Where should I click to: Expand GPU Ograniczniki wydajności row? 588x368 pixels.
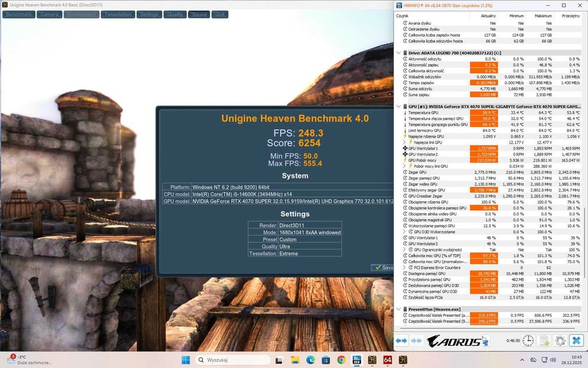pos(405,250)
